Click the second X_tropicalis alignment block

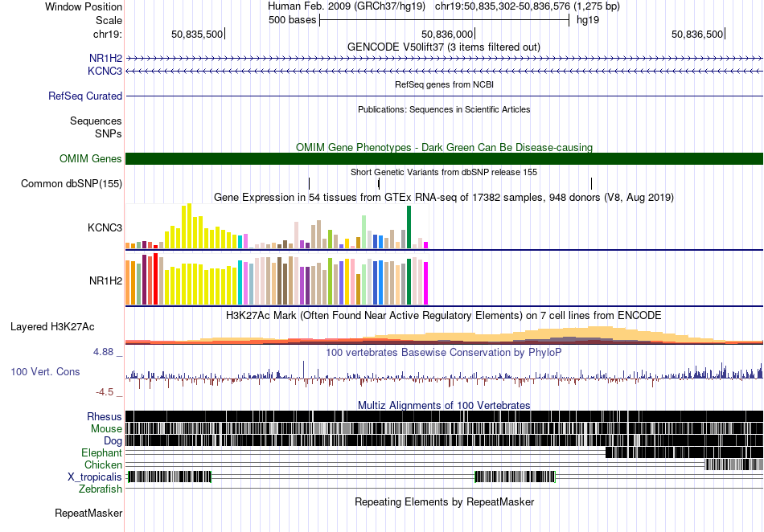(x=515, y=477)
